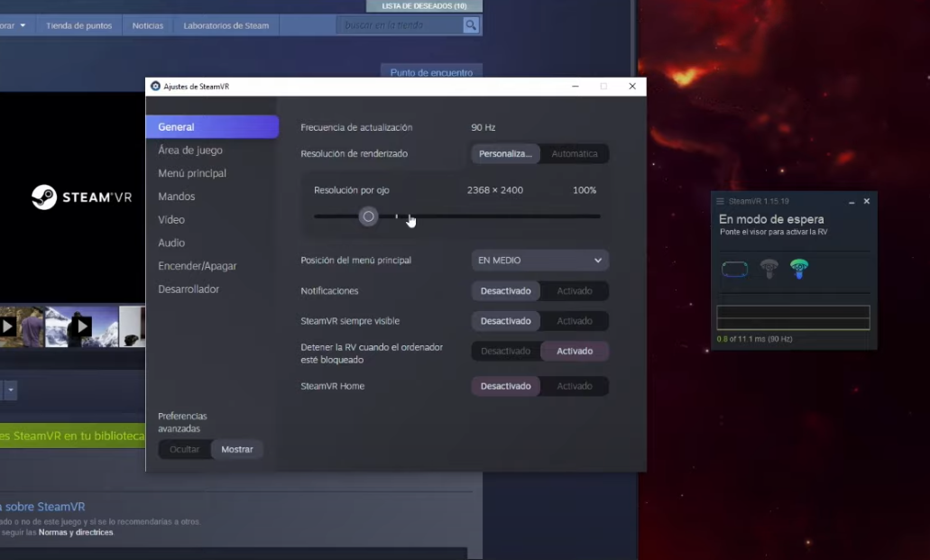Click the Punto de encuentro button
Screen dimensions: 930x560
(x=431, y=72)
